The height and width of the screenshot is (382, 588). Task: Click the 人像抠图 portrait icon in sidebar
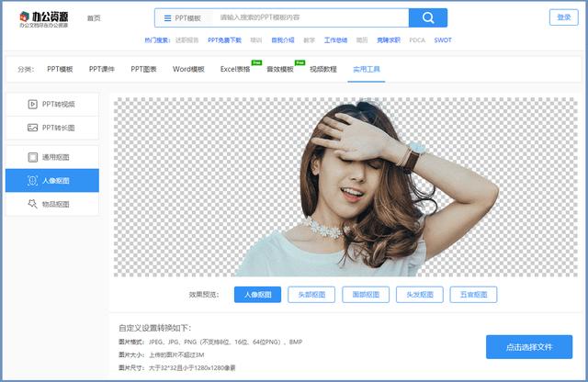click(x=33, y=181)
